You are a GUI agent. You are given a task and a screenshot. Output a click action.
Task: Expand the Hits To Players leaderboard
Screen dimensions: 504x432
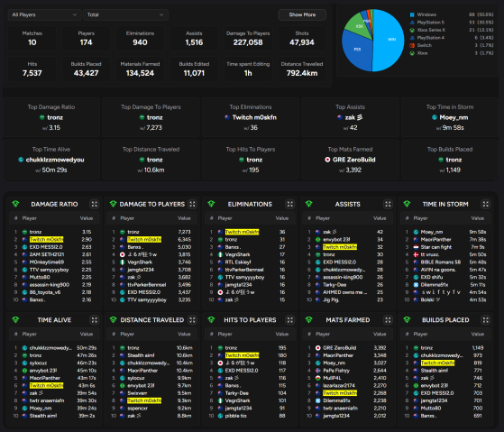click(x=290, y=320)
